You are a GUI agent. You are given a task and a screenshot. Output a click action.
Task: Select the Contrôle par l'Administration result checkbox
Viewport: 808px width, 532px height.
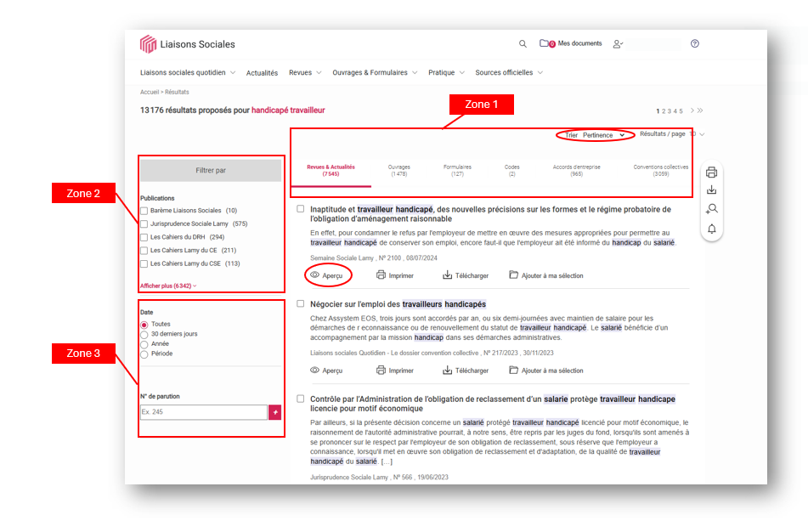[x=301, y=399]
